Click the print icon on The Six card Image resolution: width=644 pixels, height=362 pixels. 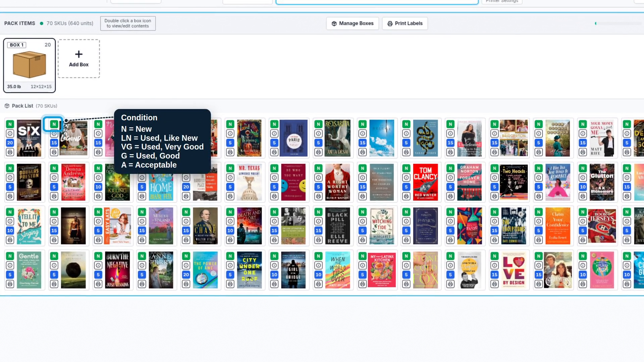click(10, 152)
